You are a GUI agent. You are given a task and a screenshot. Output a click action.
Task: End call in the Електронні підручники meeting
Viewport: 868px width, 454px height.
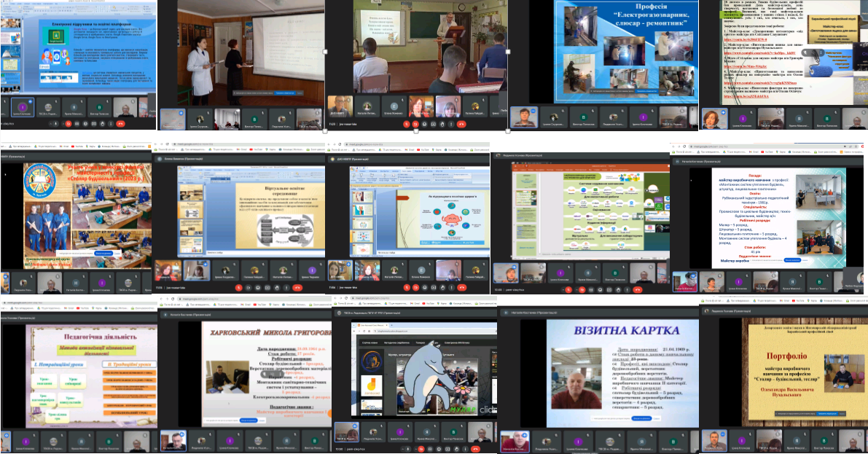pos(120,125)
